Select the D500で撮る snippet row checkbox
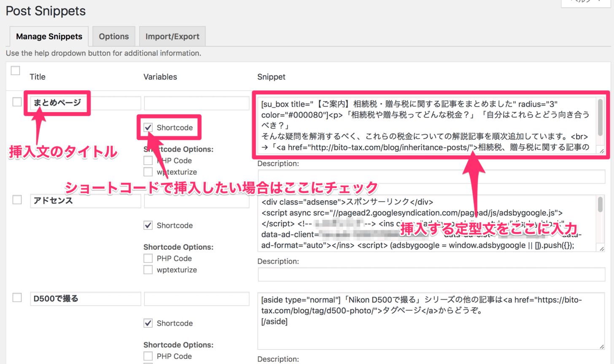 tap(17, 297)
